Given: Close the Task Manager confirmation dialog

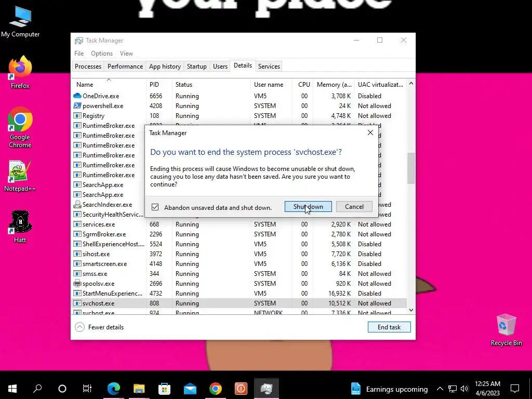Looking at the screenshot, I should (x=370, y=132).
